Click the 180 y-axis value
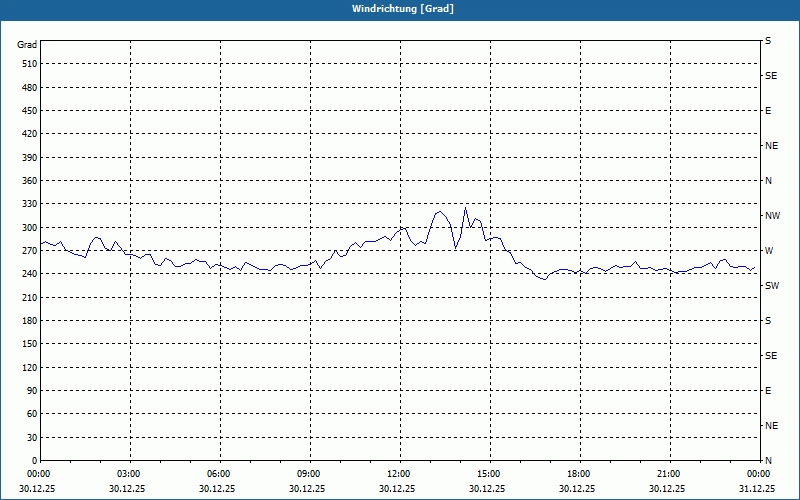The height and width of the screenshot is (500, 800). tap(30, 320)
